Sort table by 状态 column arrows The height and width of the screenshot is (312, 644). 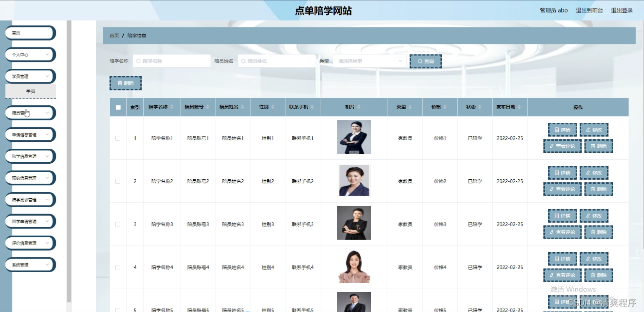[x=480, y=107]
